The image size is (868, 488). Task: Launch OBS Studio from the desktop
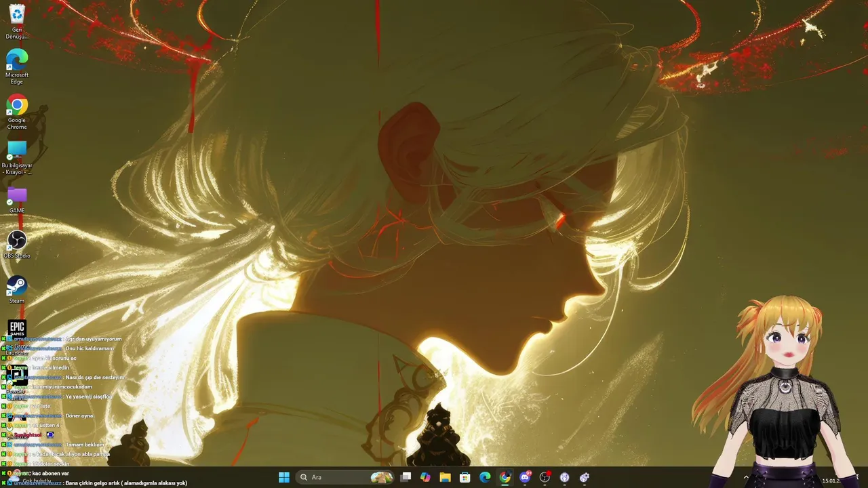pyautogui.click(x=17, y=245)
